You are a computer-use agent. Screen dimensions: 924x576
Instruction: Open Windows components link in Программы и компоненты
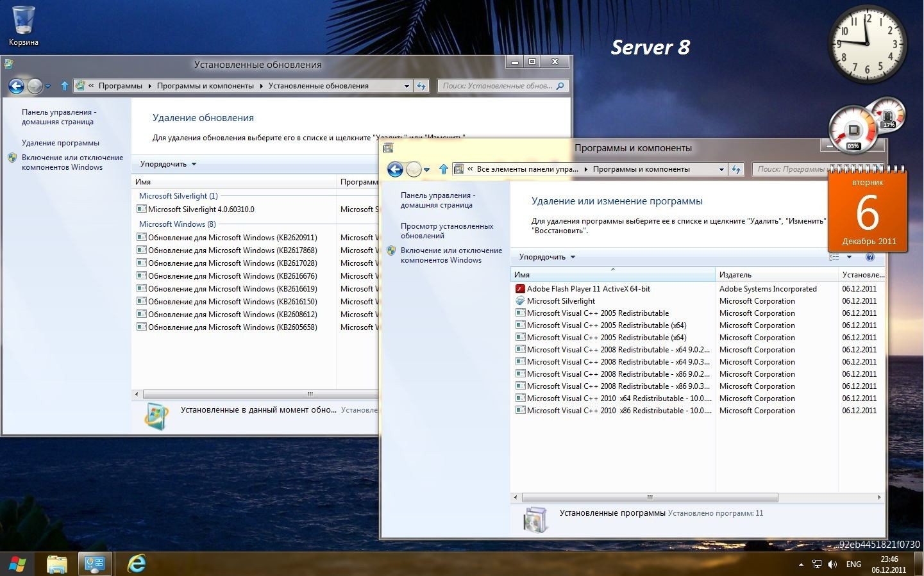pyautogui.click(x=451, y=255)
